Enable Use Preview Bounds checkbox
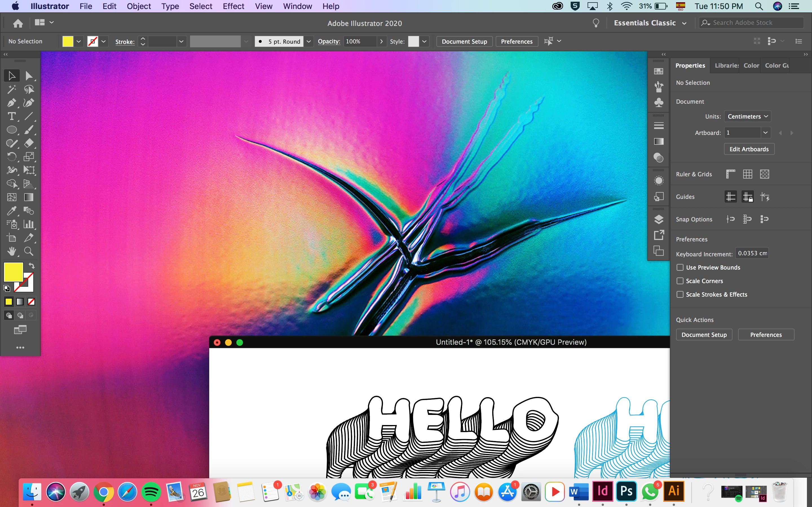 [680, 267]
